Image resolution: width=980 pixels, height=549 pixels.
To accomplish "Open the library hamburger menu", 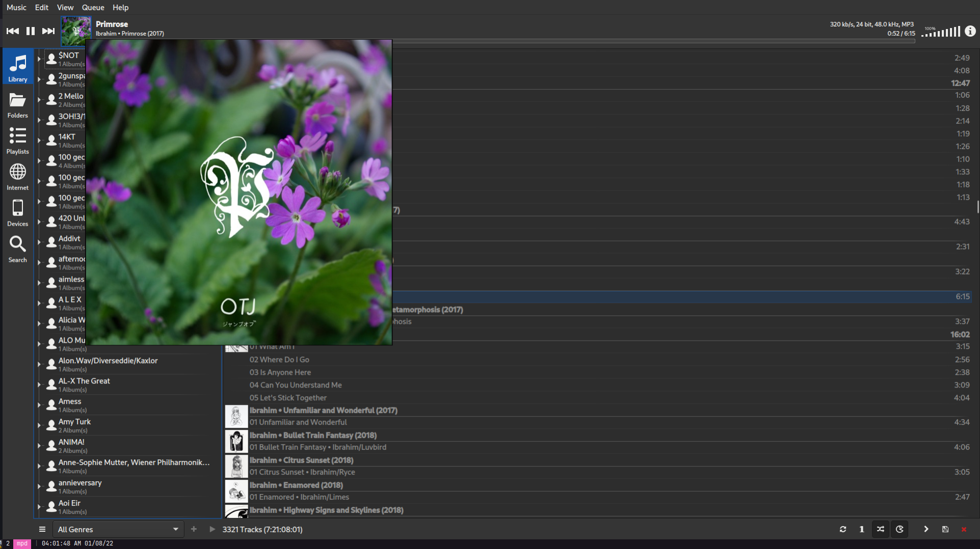I will pos(42,530).
